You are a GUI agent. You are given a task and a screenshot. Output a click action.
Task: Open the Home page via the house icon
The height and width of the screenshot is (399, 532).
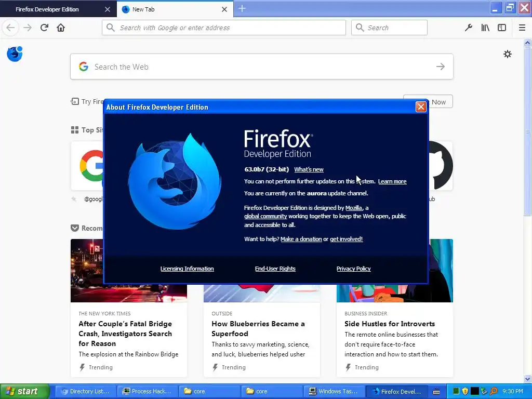pos(61,28)
